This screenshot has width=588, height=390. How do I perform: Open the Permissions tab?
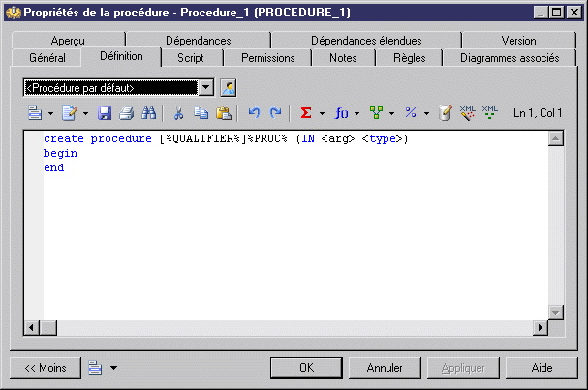(x=267, y=58)
